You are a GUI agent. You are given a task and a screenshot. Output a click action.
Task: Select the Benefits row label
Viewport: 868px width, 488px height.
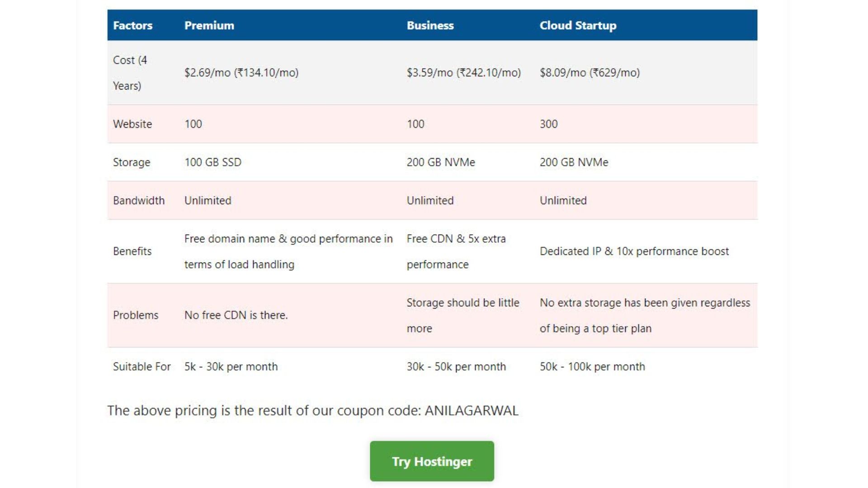pyautogui.click(x=132, y=252)
